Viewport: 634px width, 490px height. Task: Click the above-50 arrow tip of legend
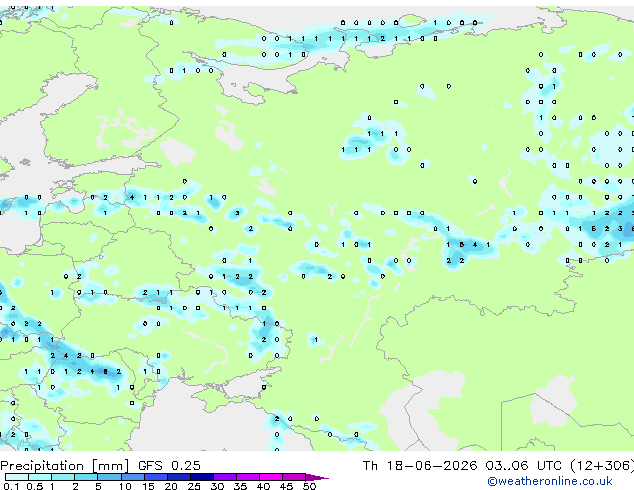click(317, 477)
